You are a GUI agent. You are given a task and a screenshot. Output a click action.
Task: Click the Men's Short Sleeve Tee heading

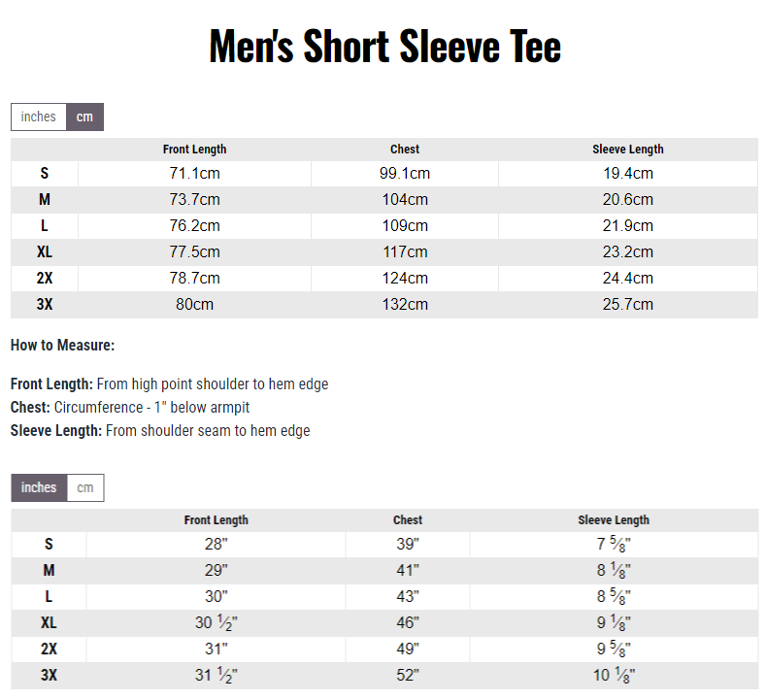click(384, 47)
